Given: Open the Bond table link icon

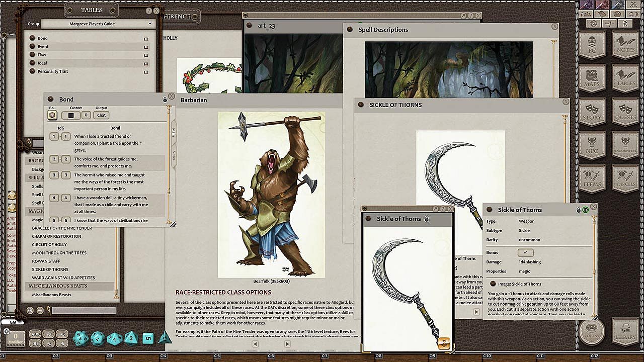Looking at the screenshot, I should click(32, 38).
